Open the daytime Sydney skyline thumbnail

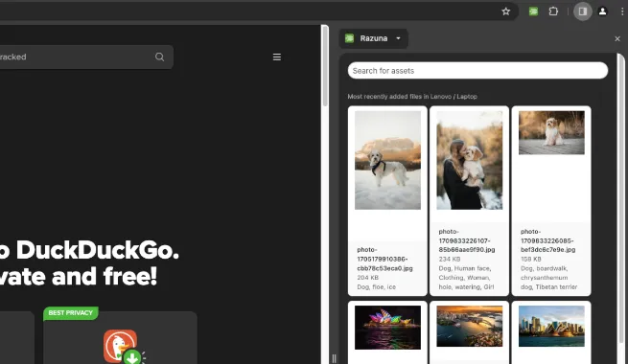tap(551, 327)
